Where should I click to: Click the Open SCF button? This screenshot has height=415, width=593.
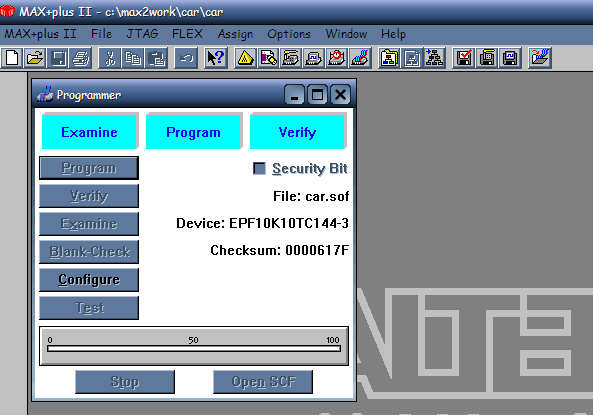tap(263, 382)
